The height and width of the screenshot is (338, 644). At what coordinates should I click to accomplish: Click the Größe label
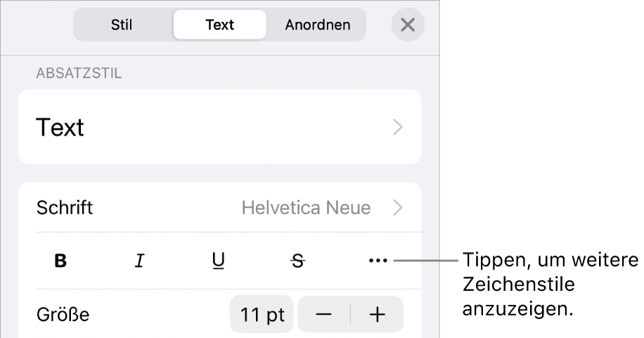click(x=63, y=315)
